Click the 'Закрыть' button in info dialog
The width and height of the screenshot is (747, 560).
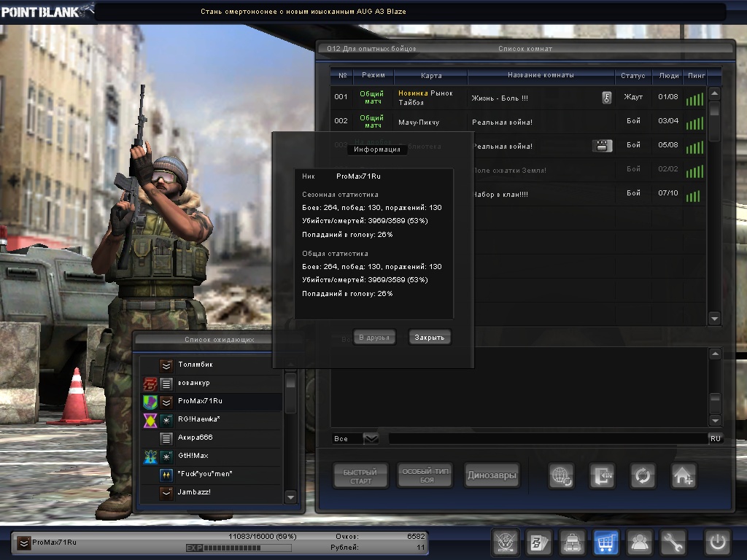tap(429, 337)
